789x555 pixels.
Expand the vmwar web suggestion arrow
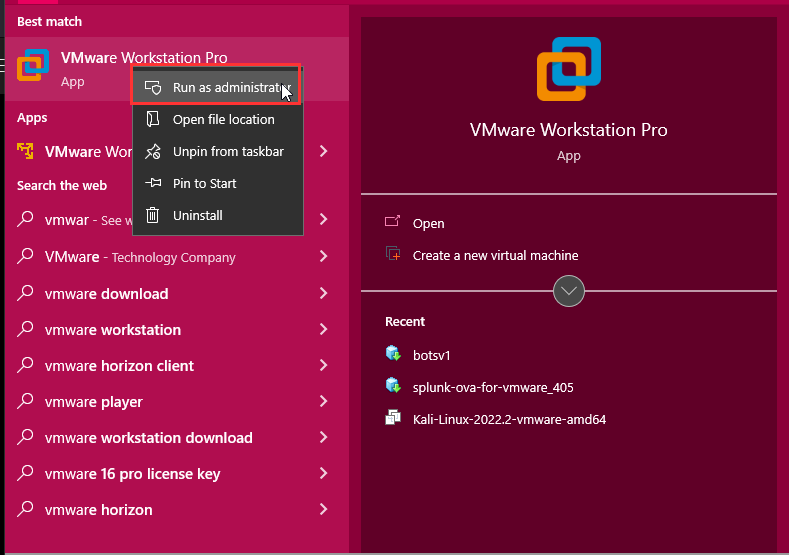[x=324, y=219]
